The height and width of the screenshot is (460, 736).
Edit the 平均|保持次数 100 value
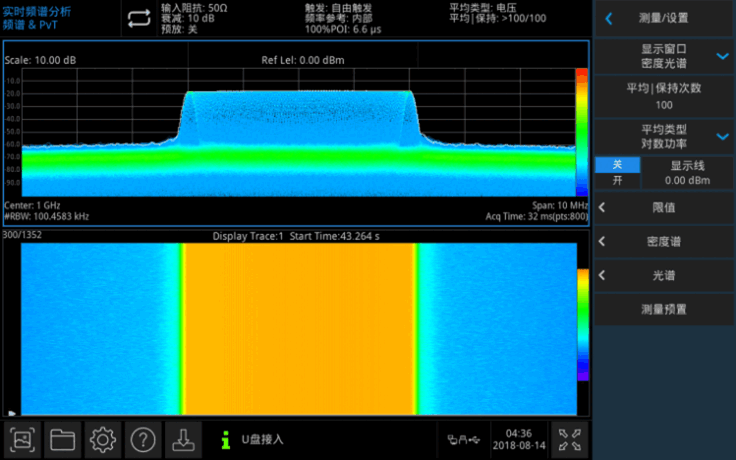tap(664, 96)
